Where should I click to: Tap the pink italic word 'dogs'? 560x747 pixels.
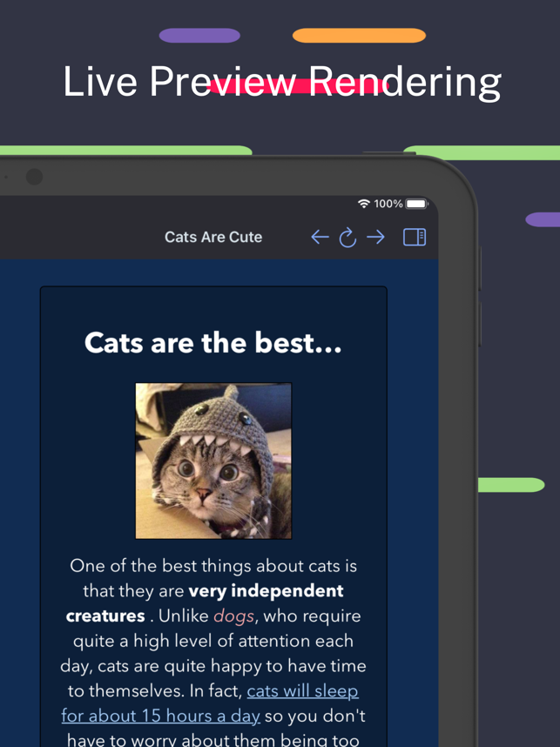point(234,616)
